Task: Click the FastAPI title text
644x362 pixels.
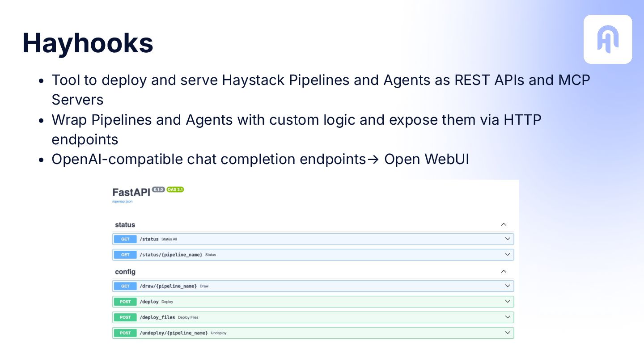Action: pos(131,193)
